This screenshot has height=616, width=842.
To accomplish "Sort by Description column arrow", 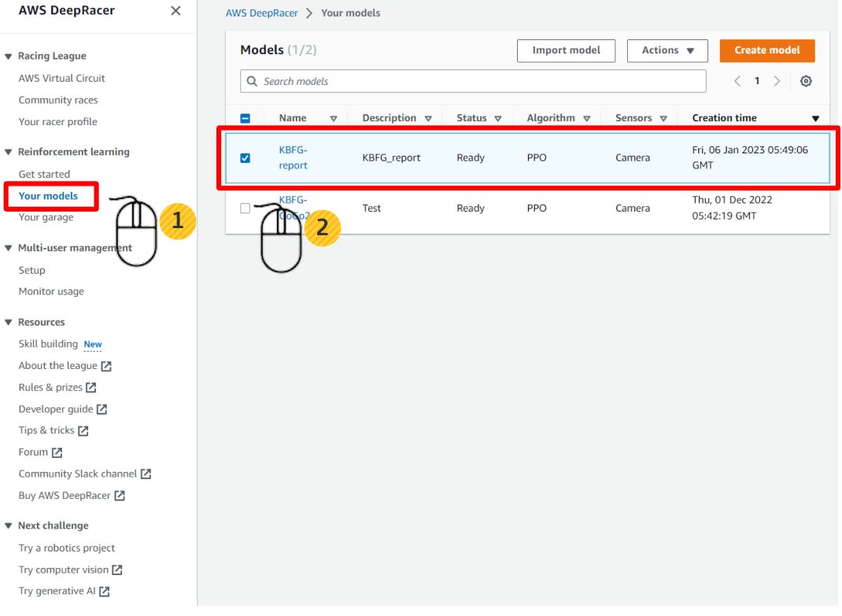I will (x=428, y=119).
